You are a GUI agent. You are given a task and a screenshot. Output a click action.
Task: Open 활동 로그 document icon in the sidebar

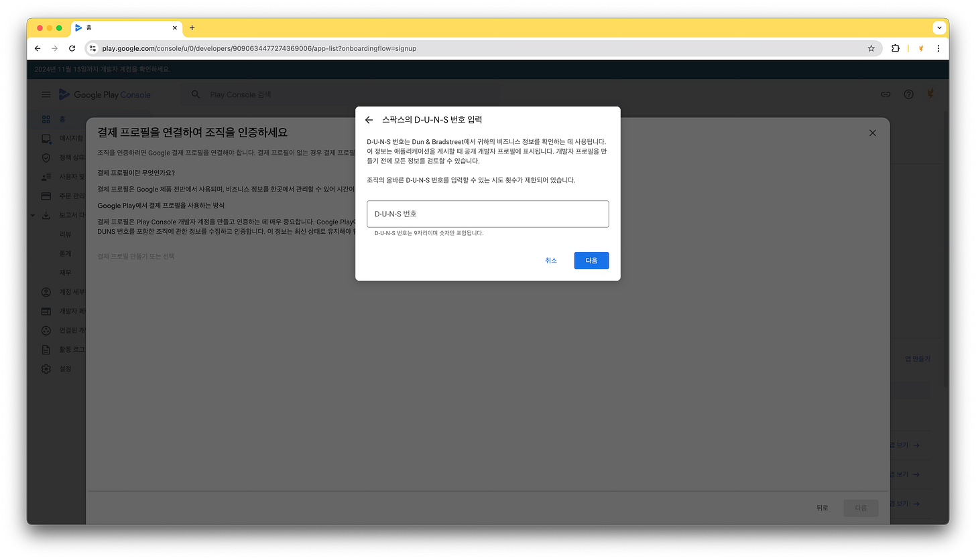[46, 350]
